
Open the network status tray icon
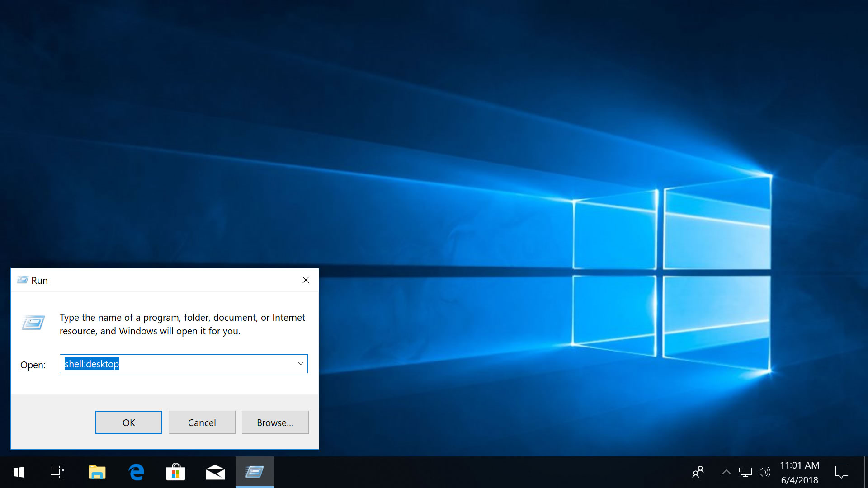click(x=745, y=472)
